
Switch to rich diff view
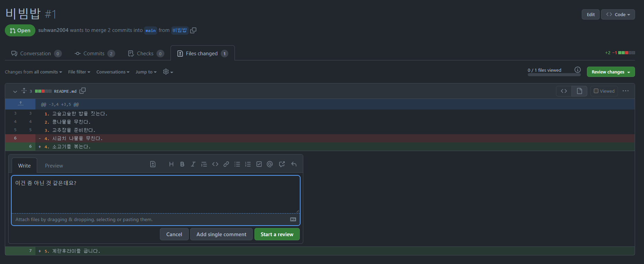point(579,91)
